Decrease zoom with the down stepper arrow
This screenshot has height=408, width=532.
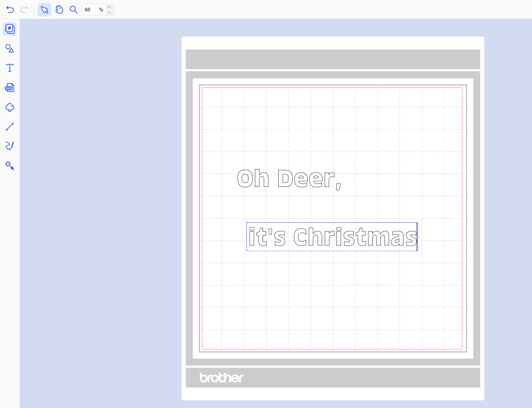pyautogui.click(x=109, y=13)
